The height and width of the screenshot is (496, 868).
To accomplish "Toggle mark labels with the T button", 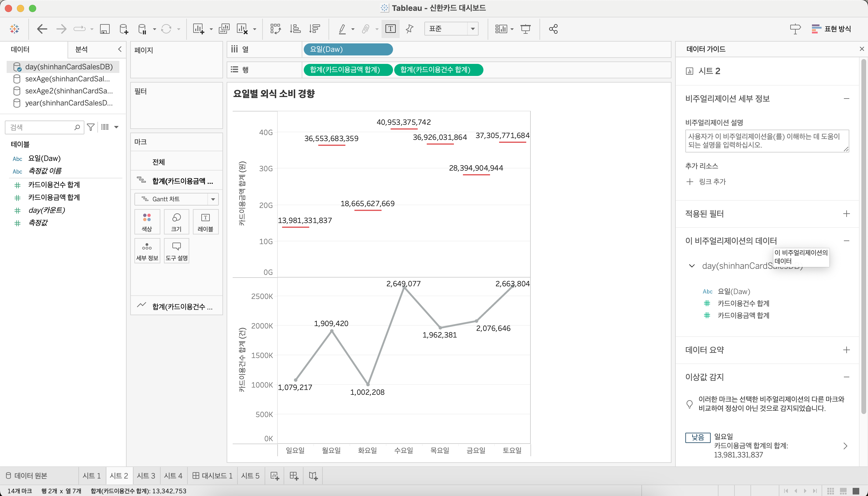I will coord(390,29).
